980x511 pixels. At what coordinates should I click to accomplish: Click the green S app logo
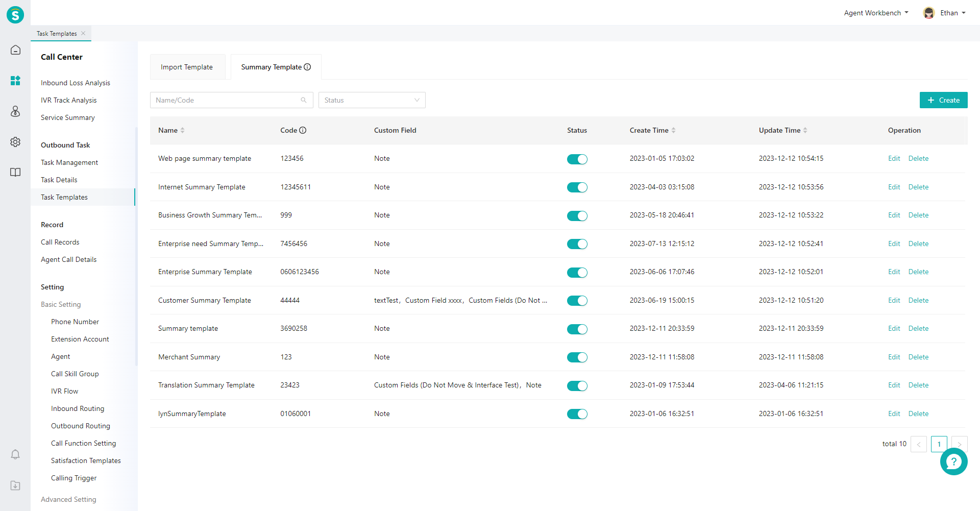(15, 15)
